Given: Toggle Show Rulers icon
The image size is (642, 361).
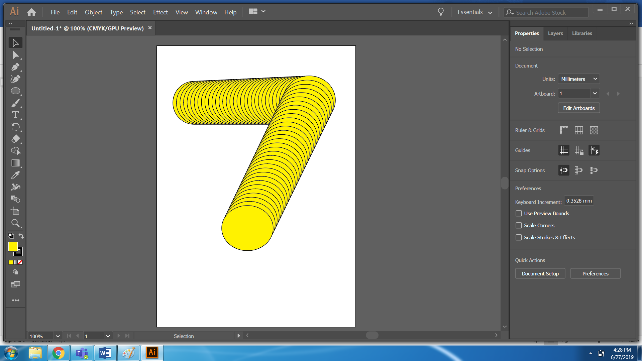Looking at the screenshot, I should click(x=564, y=130).
